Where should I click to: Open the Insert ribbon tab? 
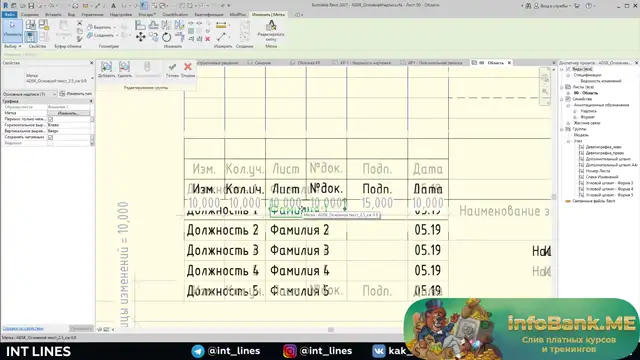point(53,15)
